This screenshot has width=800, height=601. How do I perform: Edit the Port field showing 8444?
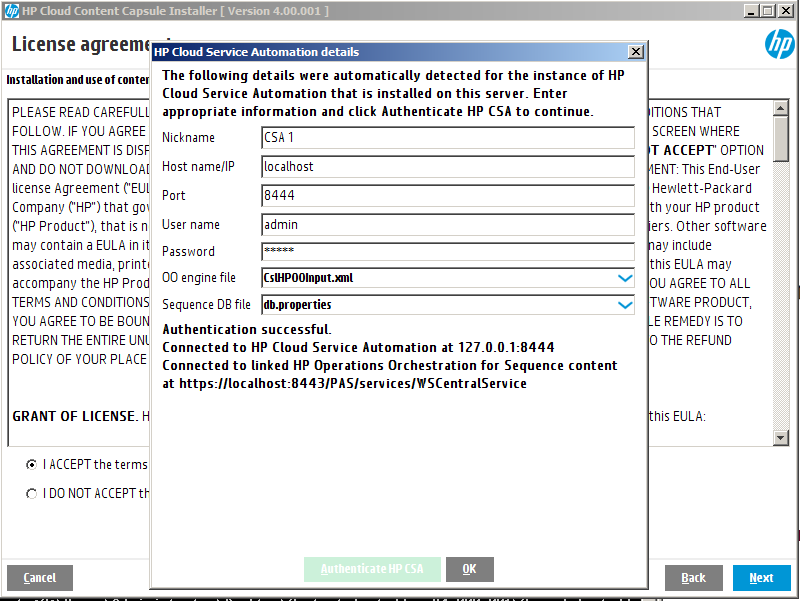click(x=447, y=196)
